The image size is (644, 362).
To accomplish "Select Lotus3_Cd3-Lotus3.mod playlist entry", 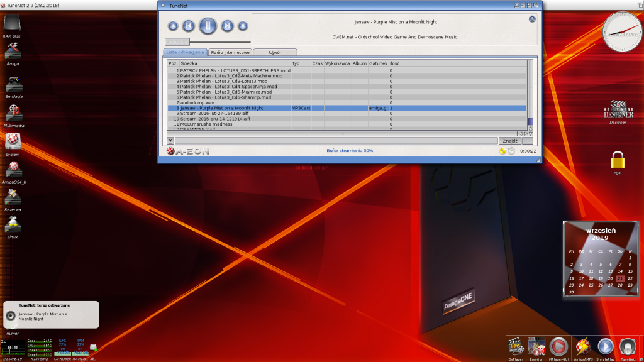I will (x=347, y=81).
